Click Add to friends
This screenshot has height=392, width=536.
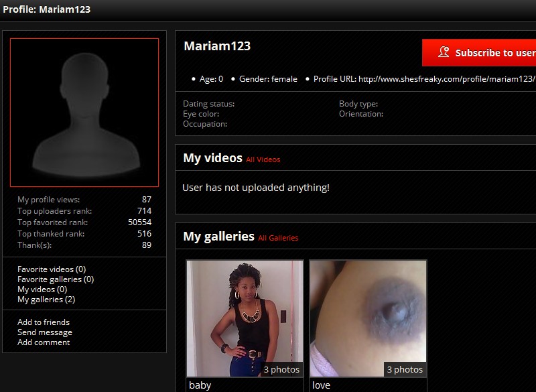point(44,322)
